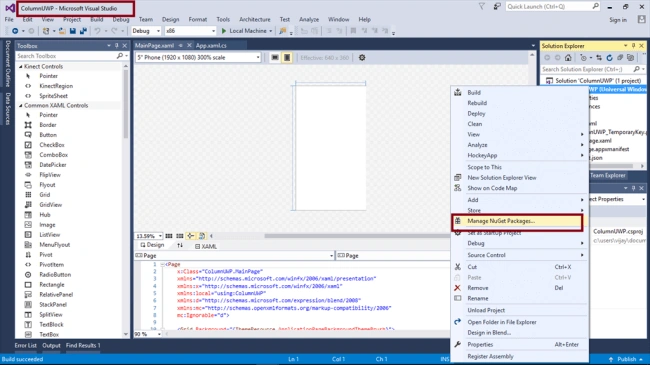Open Folder in File Explorer menu entry
This screenshot has width=650, height=365.
(520, 322)
